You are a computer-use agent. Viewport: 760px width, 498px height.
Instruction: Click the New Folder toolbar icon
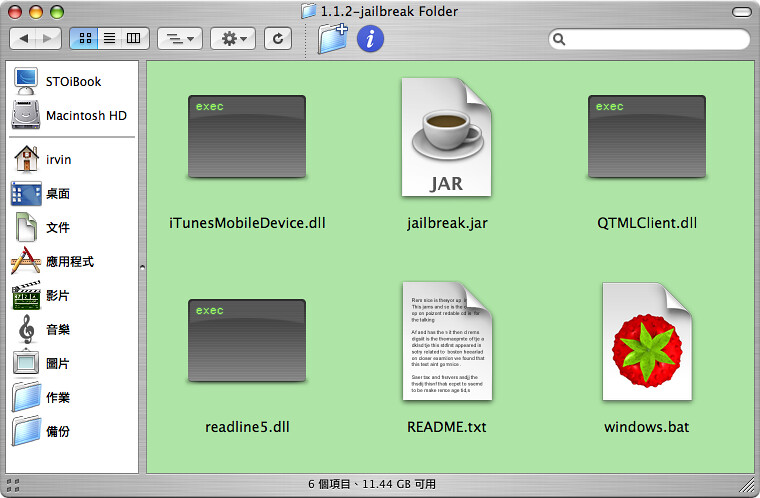tap(332, 38)
